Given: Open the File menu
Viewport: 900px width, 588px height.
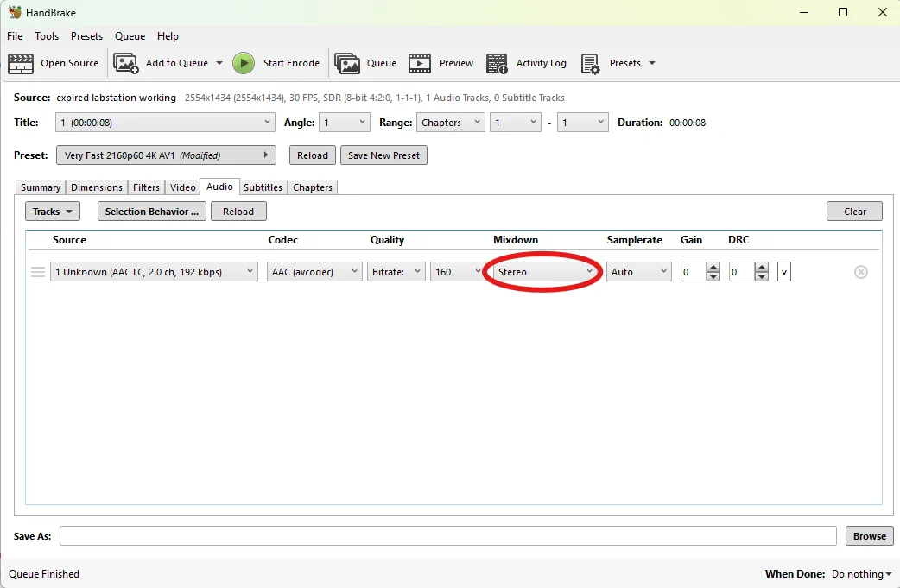Looking at the screenshot, I should point(15,36).
